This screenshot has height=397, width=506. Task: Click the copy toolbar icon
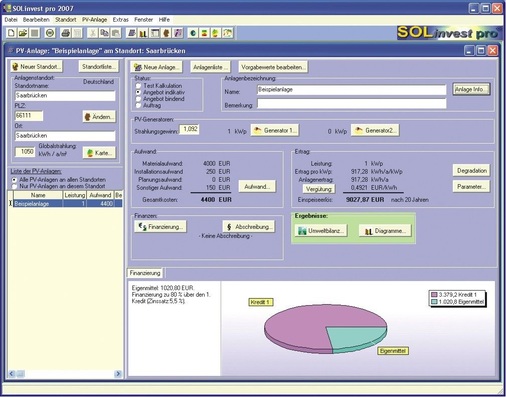tap(105, 33)
